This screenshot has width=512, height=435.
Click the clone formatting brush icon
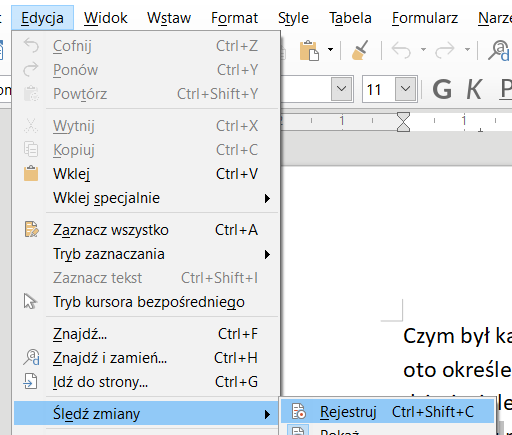tap(360, 50)
